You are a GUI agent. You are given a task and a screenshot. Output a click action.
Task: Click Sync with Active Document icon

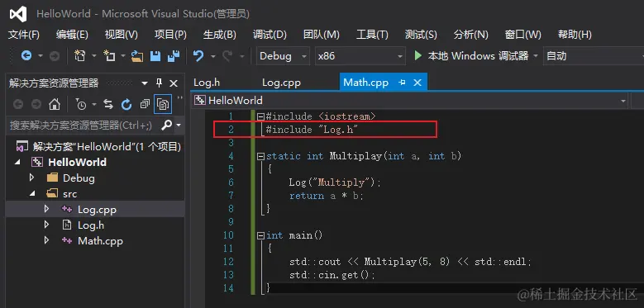click(x=108, y=105)
